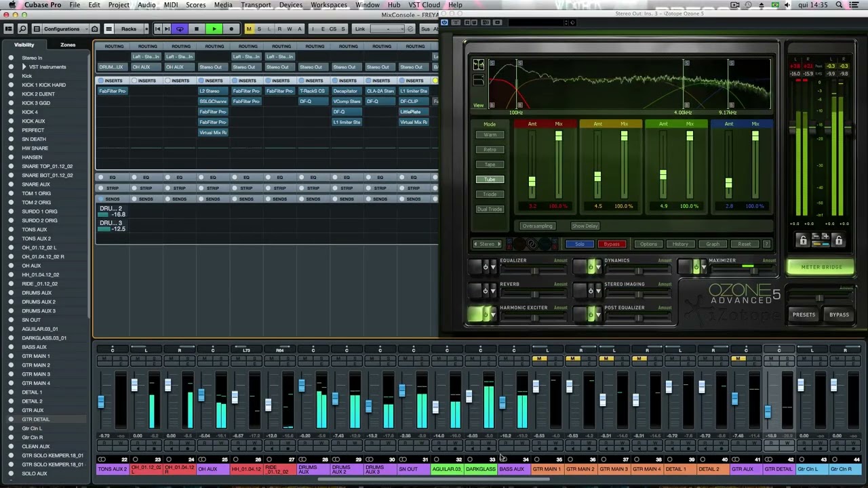Click the Racks selector button
Viewport: 868px width, 488px height.
[128, 29]
